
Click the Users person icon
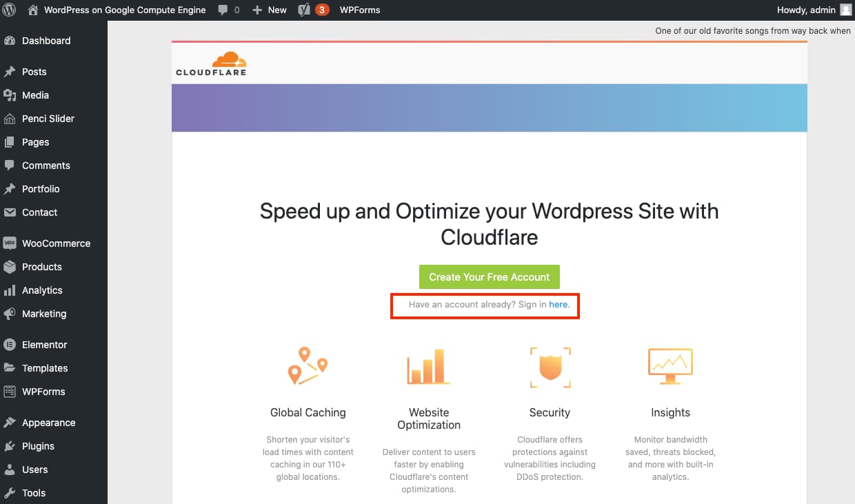(x=10, y=470)
